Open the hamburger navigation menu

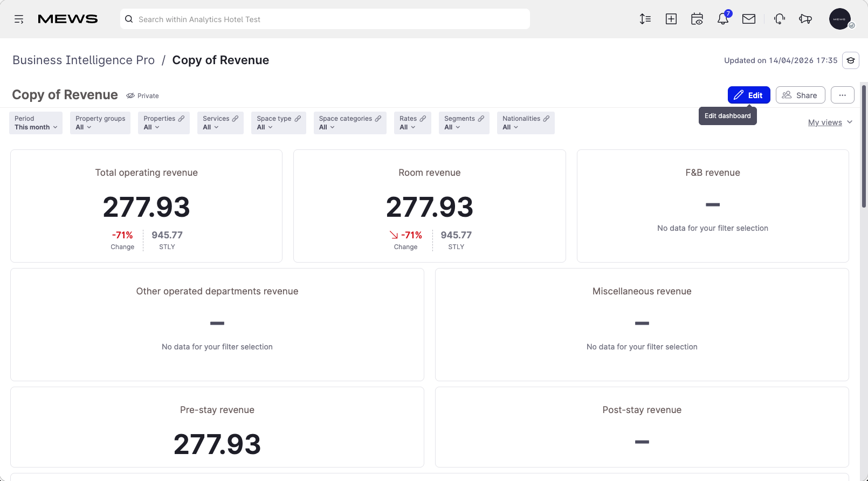19,19
